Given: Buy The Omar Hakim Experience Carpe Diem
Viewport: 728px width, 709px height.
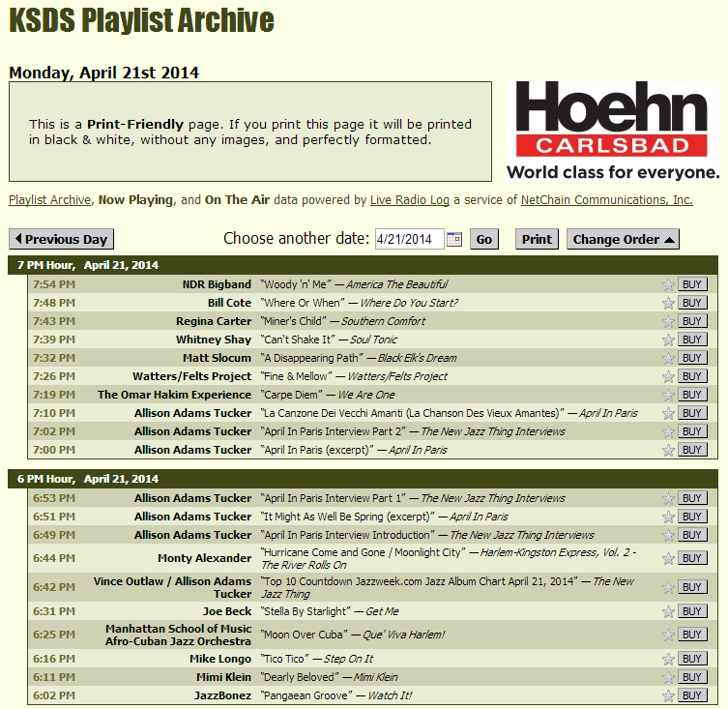Looking at the screenshot, I should point(692,395).
